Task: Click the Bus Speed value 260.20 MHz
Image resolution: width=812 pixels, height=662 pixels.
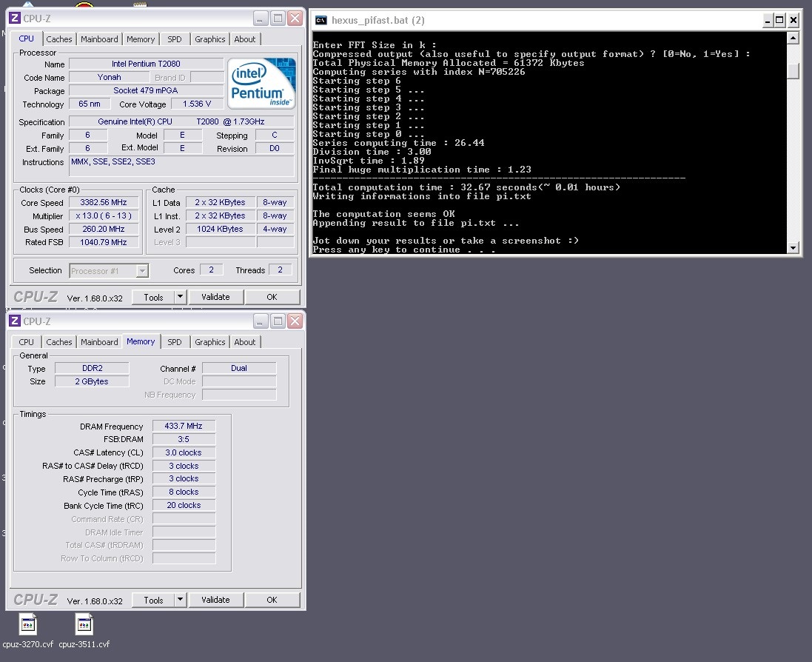Action: 104,229
